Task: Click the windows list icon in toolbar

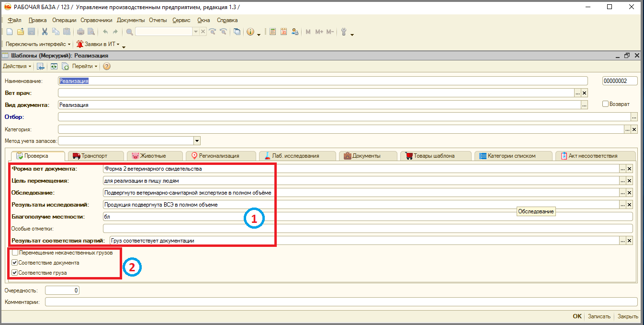Action: (237, 32)
